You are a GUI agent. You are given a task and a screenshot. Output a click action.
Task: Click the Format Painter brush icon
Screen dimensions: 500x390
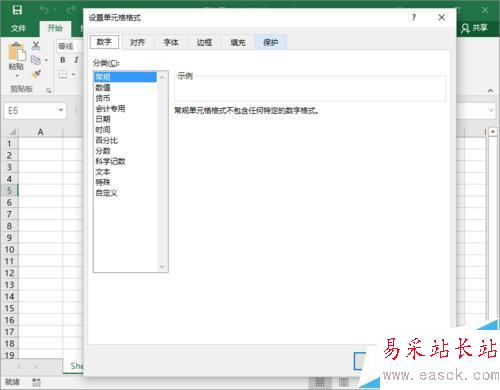36,74
